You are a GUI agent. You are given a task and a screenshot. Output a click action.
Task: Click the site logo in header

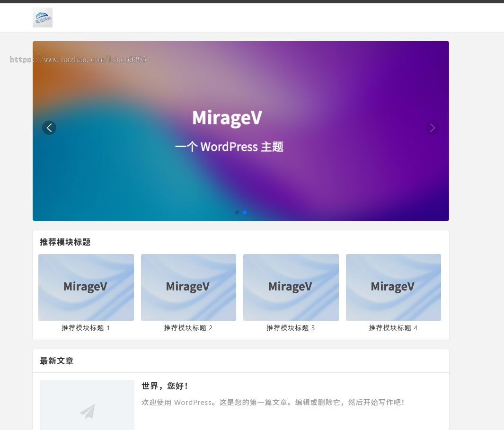coord(43,18)
